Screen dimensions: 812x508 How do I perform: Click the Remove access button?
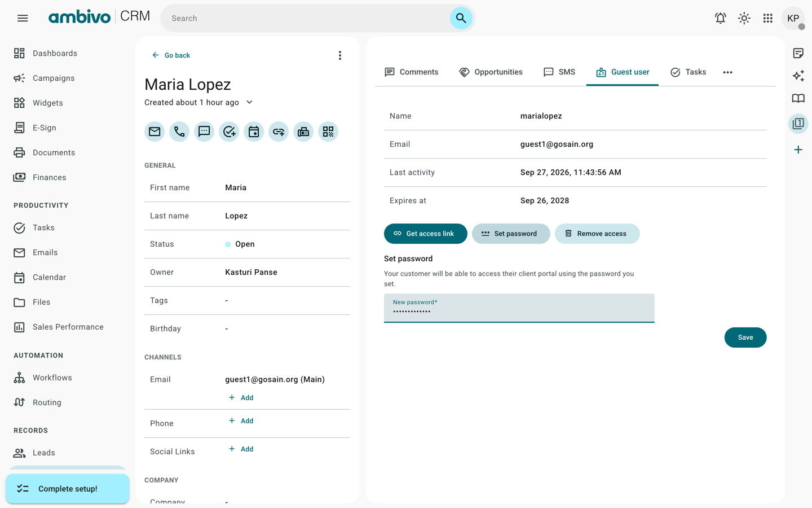click(x=597, y=234)
